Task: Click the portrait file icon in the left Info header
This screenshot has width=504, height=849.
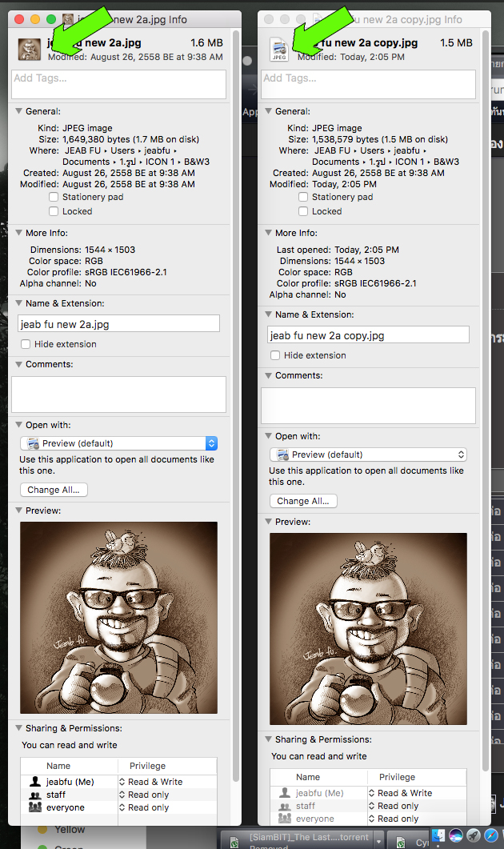Action: [30, 50]
